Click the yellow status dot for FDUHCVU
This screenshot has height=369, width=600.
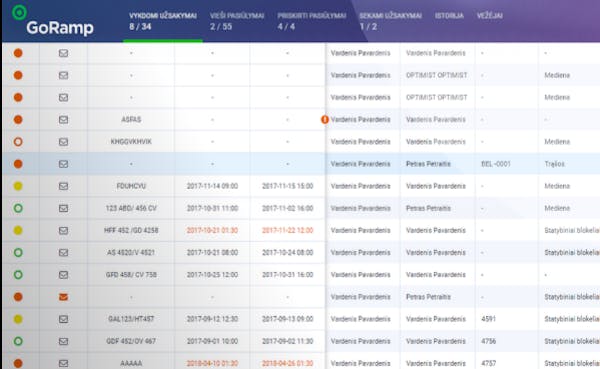[18, 186]
